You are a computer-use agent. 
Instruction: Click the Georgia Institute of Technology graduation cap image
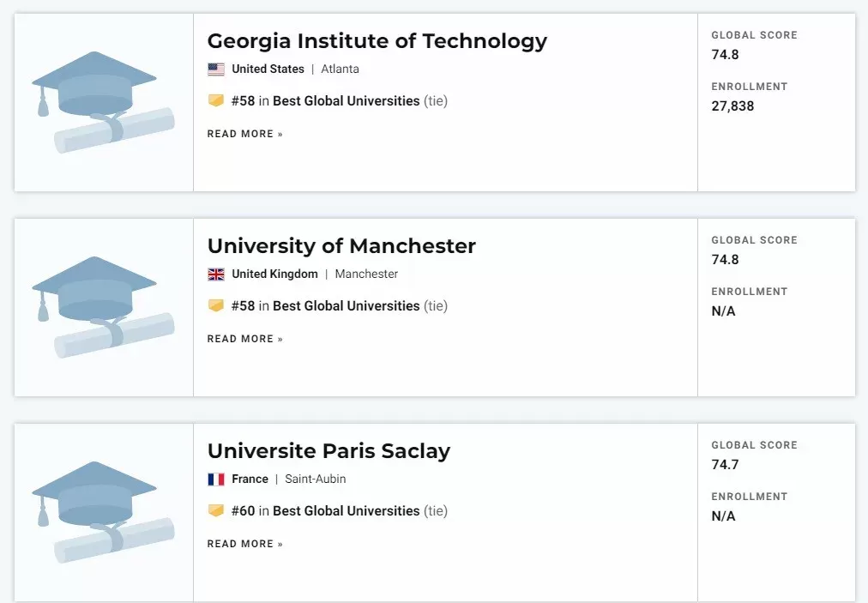(103, 102)
